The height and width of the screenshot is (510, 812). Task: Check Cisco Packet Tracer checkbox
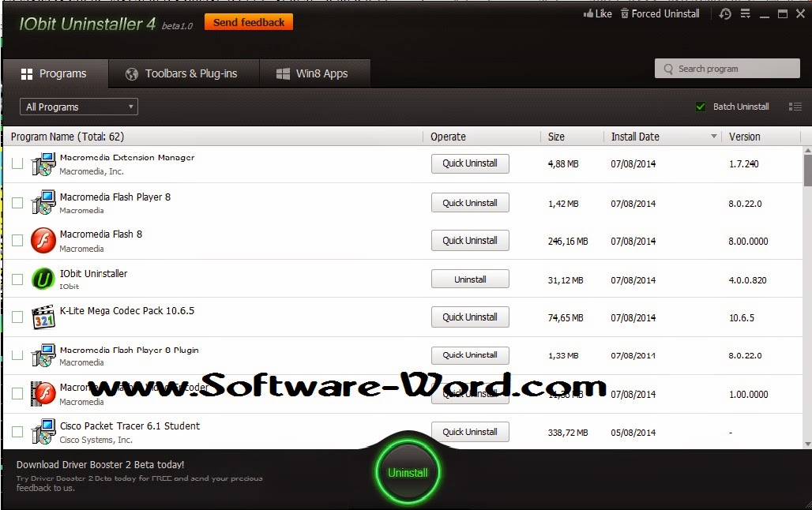[x=17, y=432]
